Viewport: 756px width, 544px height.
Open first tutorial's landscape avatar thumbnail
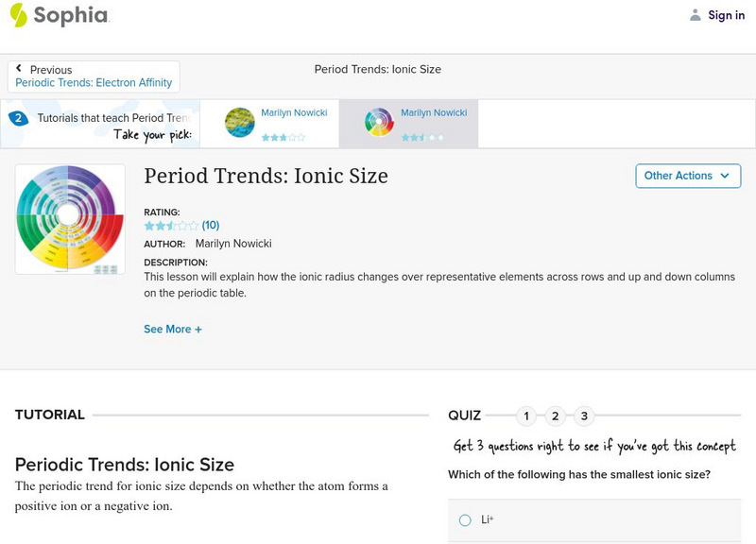pyautogui.click(x=240, y=123)
